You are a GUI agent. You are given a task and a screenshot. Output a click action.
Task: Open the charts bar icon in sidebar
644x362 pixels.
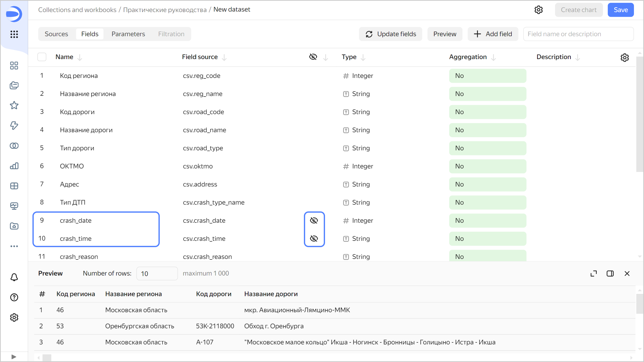point(14,166)
